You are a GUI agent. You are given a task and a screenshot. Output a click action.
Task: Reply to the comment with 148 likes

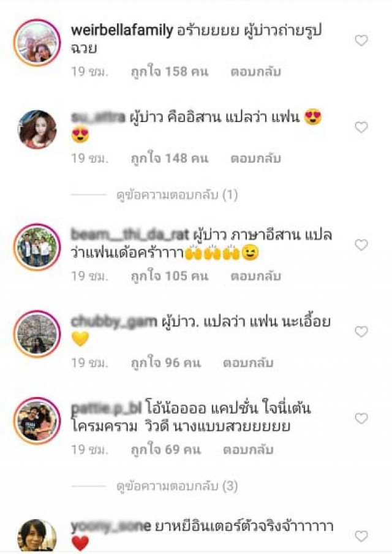(255, 158)
